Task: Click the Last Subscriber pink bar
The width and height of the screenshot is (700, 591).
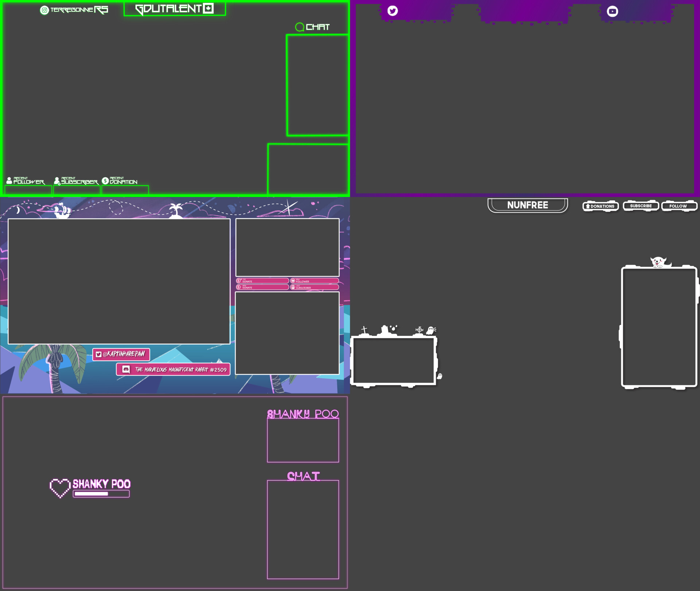Action: 314,287
